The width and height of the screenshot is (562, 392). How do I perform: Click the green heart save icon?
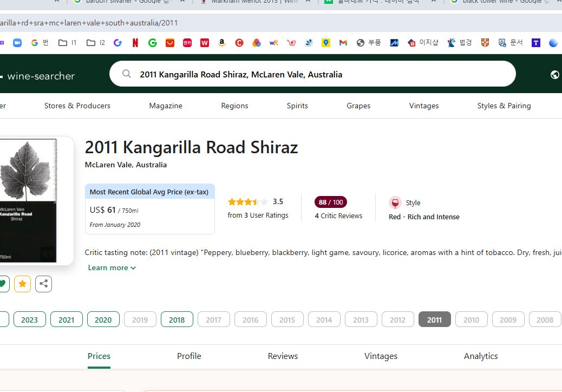coord(3,284)
